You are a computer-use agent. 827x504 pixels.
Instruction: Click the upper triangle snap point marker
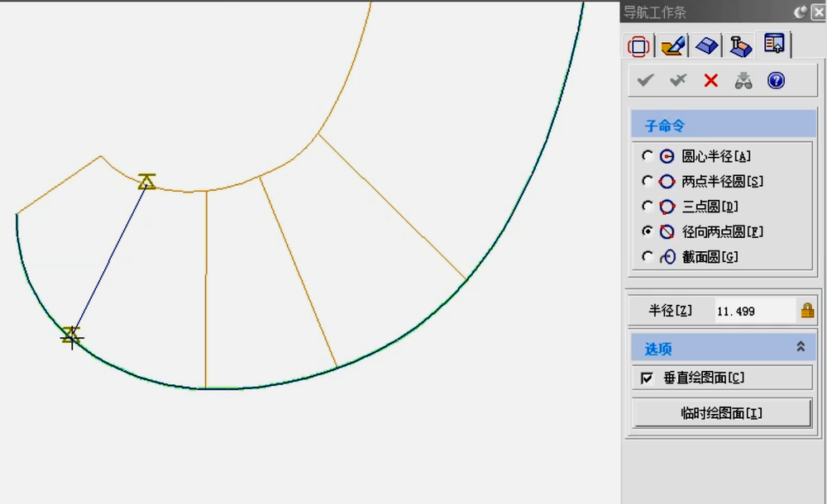coord(147,181)
